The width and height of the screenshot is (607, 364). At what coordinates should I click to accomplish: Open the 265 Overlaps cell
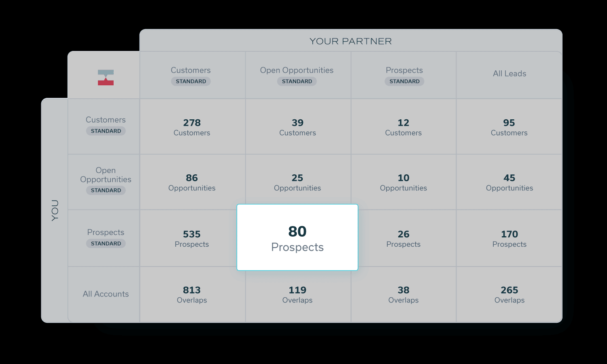tap(509, 294)
